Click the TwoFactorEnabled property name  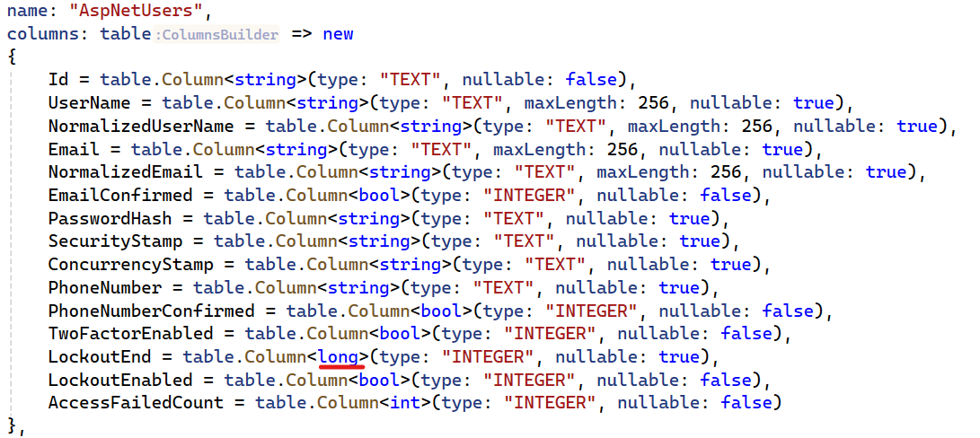pyautogui.click(x=130, y=334)
